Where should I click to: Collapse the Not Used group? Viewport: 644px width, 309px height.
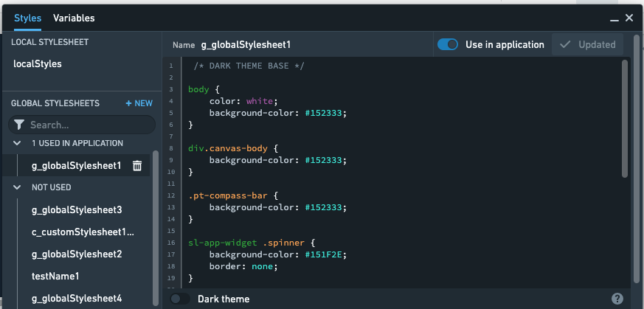point(17,187)
